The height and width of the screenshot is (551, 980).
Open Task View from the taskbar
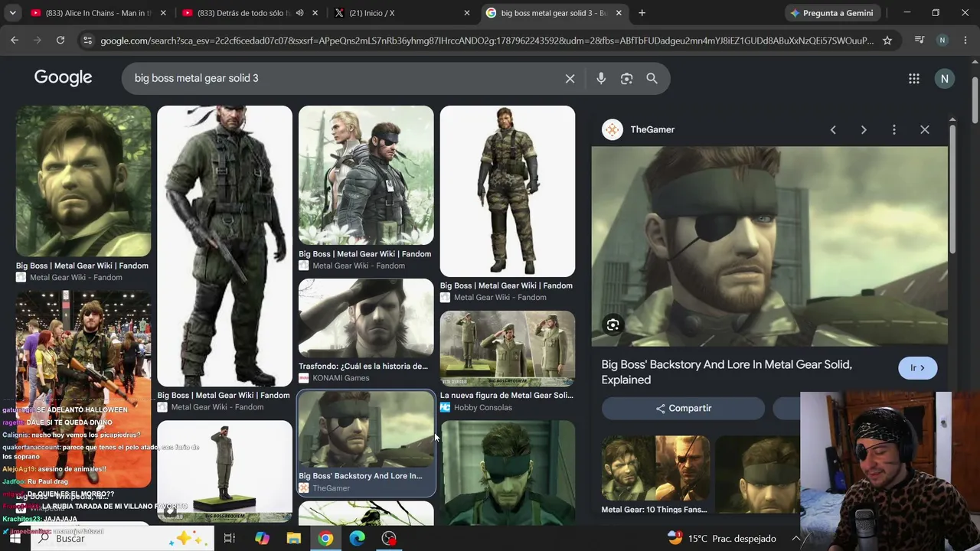pyautogui.click(x=229, y=539)
